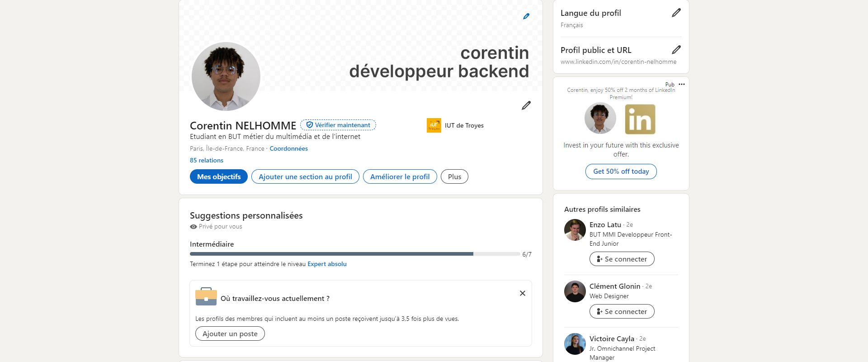This screenshot has height=362, width=868.
Task: Open Corentin's main profile photo
Action: point(226,76)
